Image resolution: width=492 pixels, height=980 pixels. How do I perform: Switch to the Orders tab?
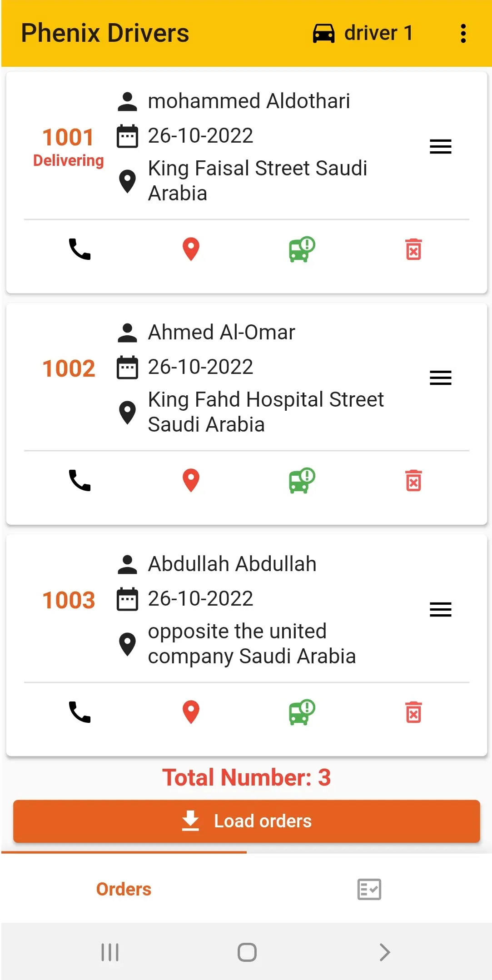pyautogui.click(x=124, y=889)
